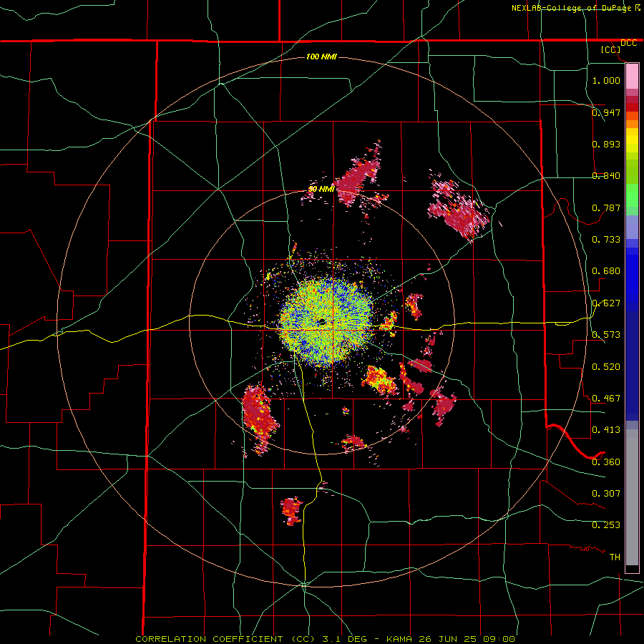Click the 0.947 color scale label

click(606, 112)
